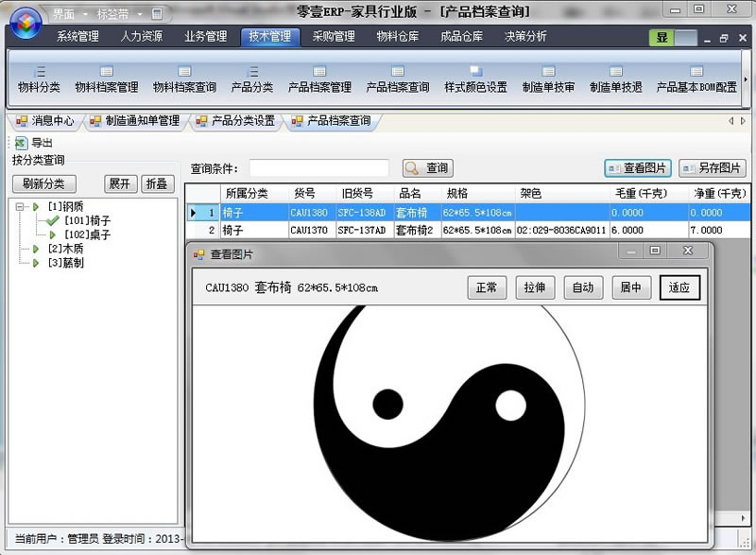Screen dimensions: 756x555
Task: Click the 毛重(千克) column header
Action: click(648, 194)
